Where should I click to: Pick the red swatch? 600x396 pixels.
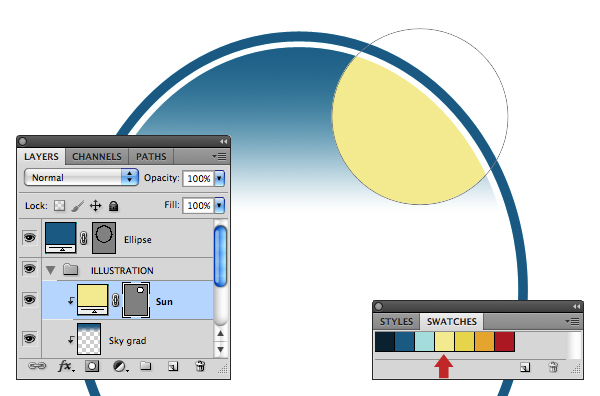[x=504, y=342]
